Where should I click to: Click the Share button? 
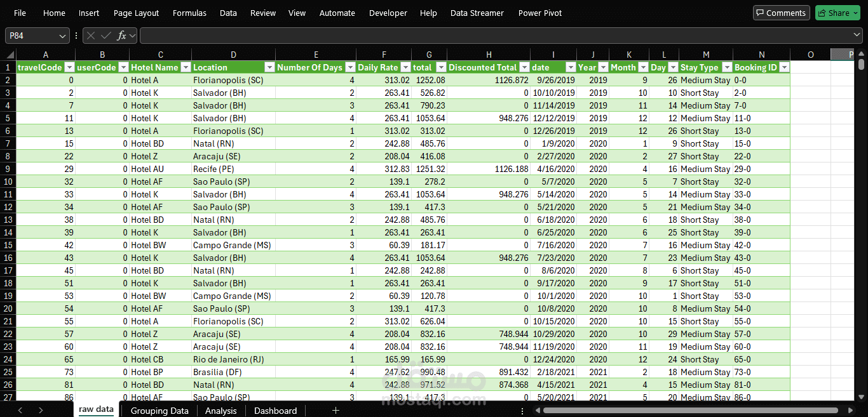[832, 13]
